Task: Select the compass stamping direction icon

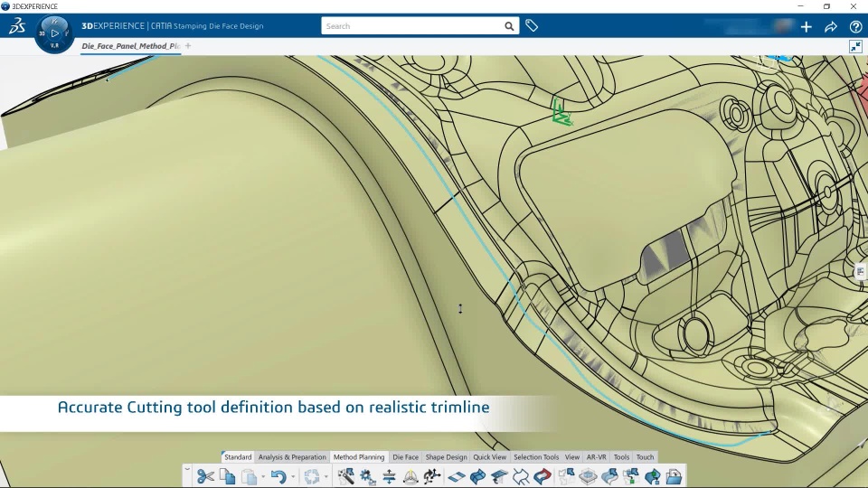Action: (410, 476)
